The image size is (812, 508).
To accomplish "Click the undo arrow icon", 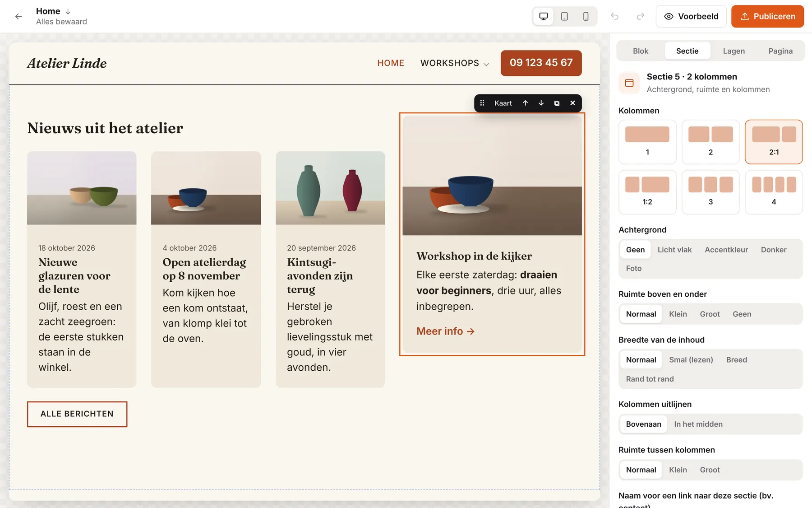I will click(614, 16).
